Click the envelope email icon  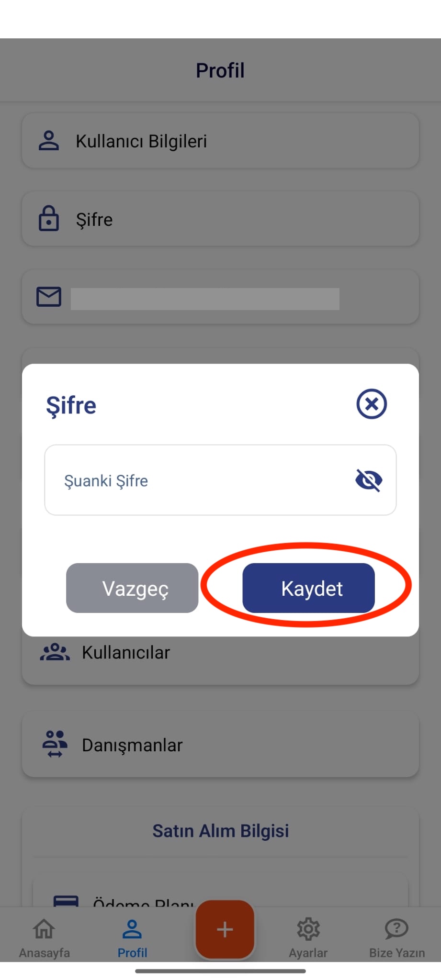pyautogui.click(x=49, y=297)
